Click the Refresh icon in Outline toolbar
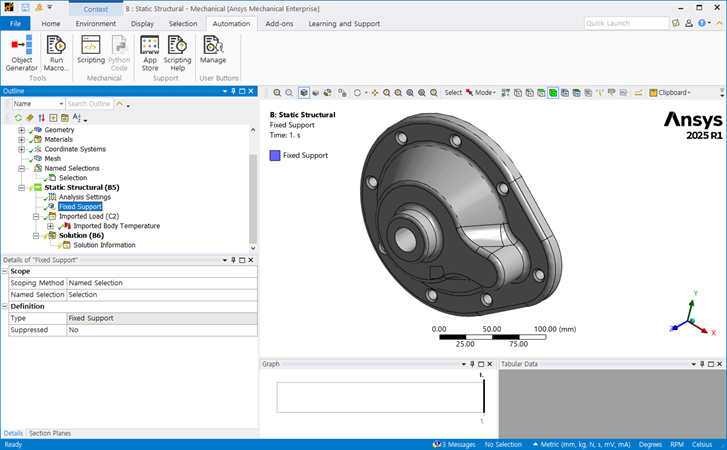727x450 pixels. 18,118
